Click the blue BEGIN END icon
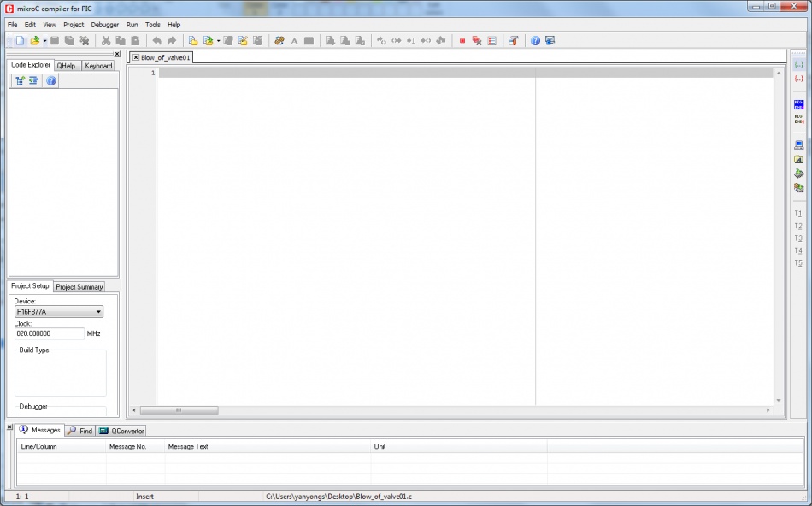 [x=798, y=104]
